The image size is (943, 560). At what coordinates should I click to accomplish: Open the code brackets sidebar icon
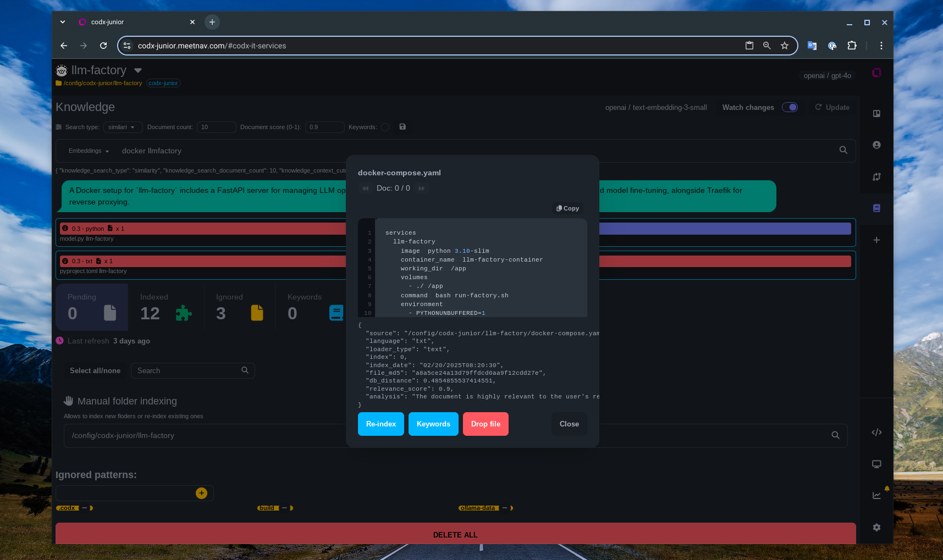point(876,433)
